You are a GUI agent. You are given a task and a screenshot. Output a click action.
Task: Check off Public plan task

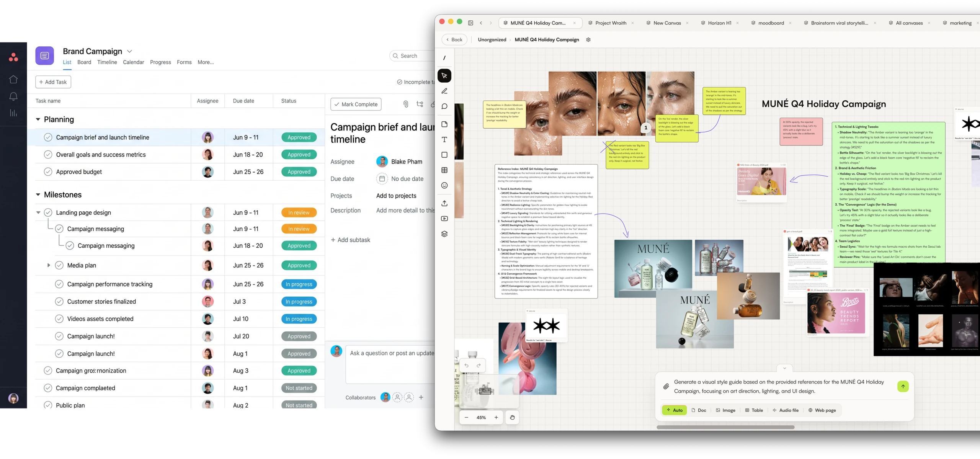click(x=48, y=405)
